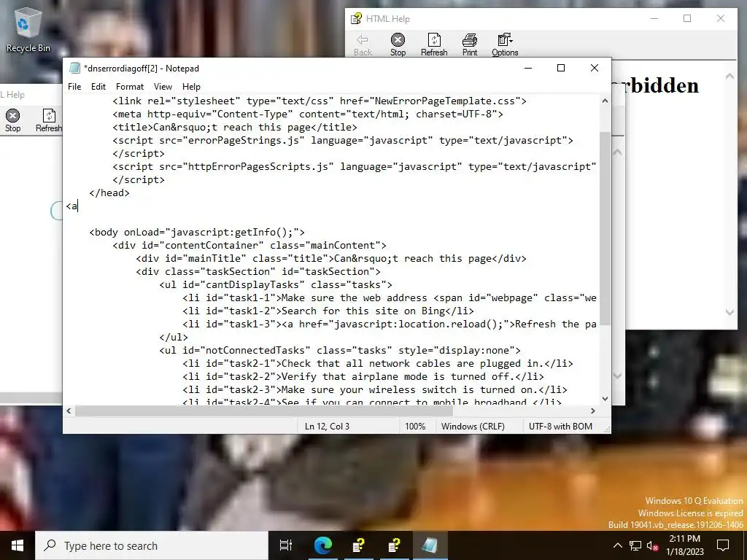The width and height of the screenshot is (747, 560).
Task: Click Stop in the left HTML Help window
Action: pyautogui.click(x=13, y=120)
